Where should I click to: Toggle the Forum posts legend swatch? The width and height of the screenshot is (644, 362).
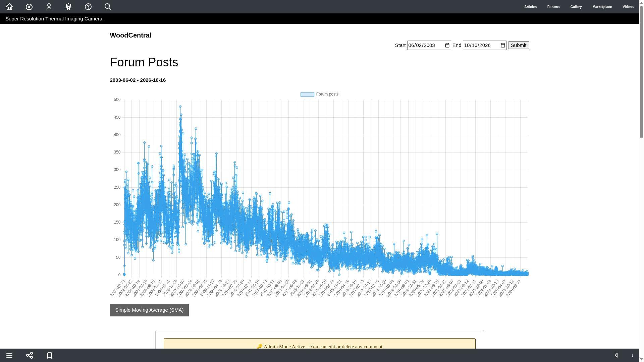pos(307,95)
